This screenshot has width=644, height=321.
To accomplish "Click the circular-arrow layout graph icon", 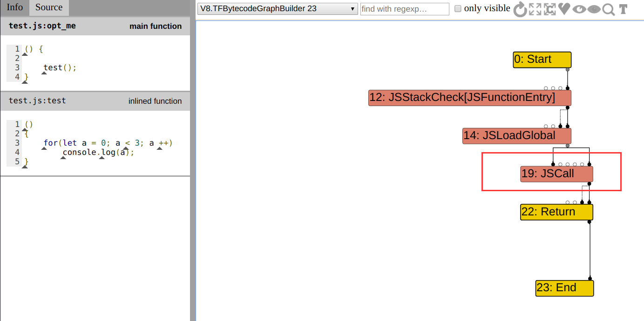I will point(520,9).
